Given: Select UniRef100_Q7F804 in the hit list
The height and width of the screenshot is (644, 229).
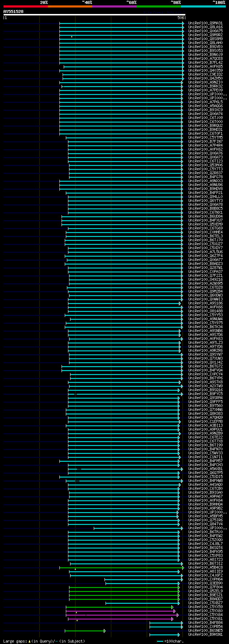Looking at the screenshot, I should click(205, 587).
